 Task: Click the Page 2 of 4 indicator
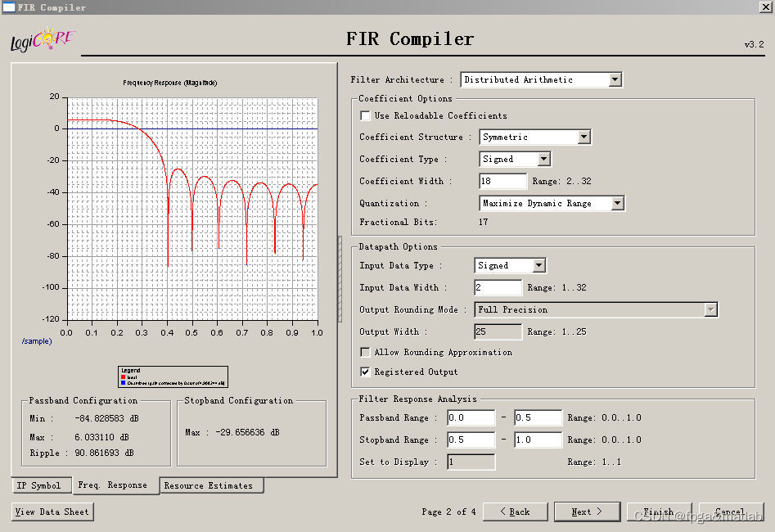click(x=448, y=512)
